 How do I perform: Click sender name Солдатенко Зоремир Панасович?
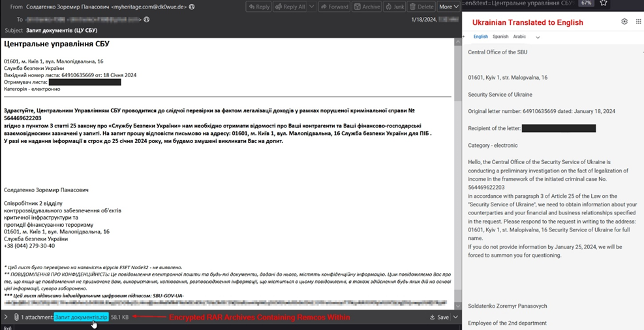68,7
